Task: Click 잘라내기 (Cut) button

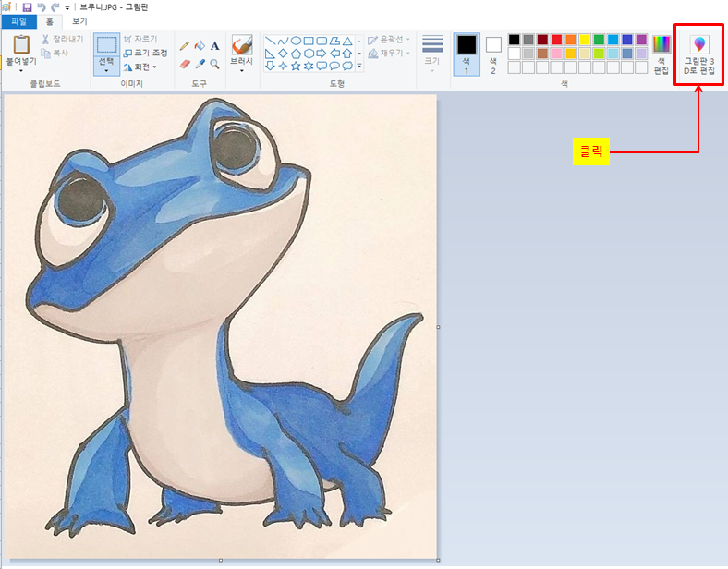Action: pos(62,40)
